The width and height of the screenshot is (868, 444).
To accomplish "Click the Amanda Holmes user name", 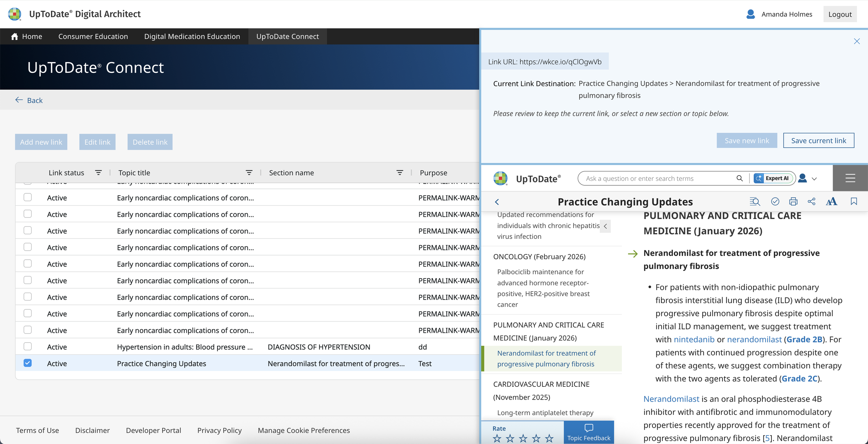I will click(787, 14).
